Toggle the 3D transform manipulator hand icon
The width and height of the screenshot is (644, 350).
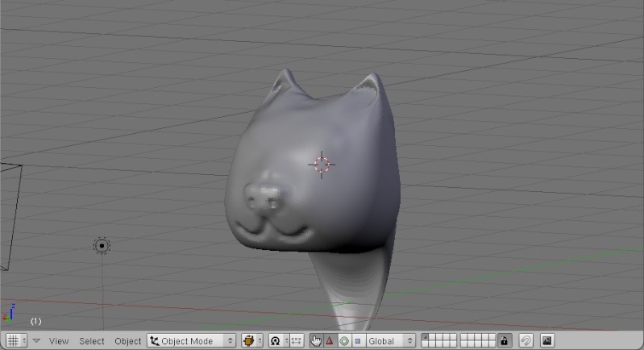point(316,340)
